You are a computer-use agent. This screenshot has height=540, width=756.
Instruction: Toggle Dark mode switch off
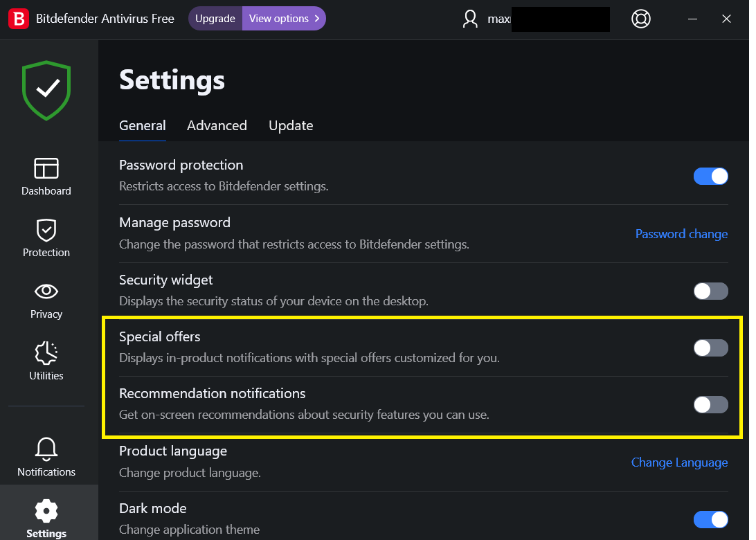tap(711, 519)
